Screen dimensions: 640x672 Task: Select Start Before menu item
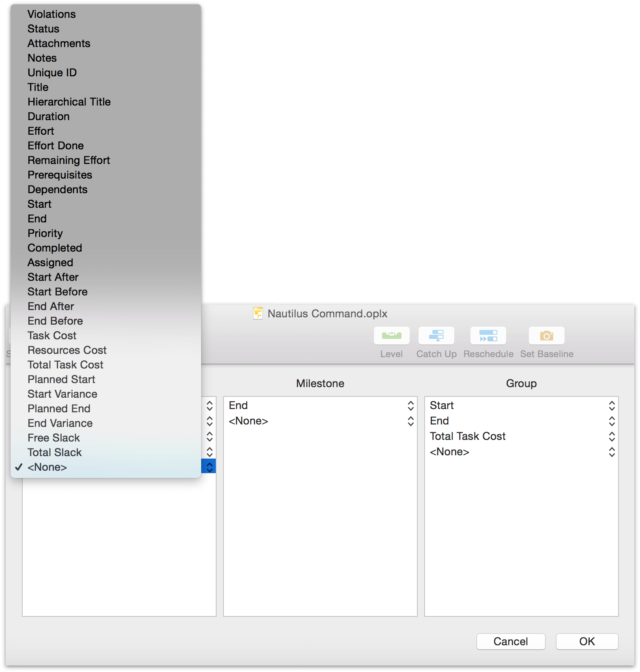tap(106, 292)
